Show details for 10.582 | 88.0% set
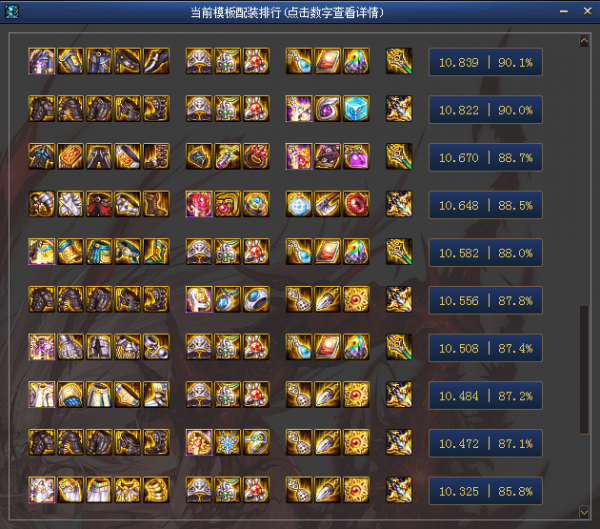 coord(485,253)
